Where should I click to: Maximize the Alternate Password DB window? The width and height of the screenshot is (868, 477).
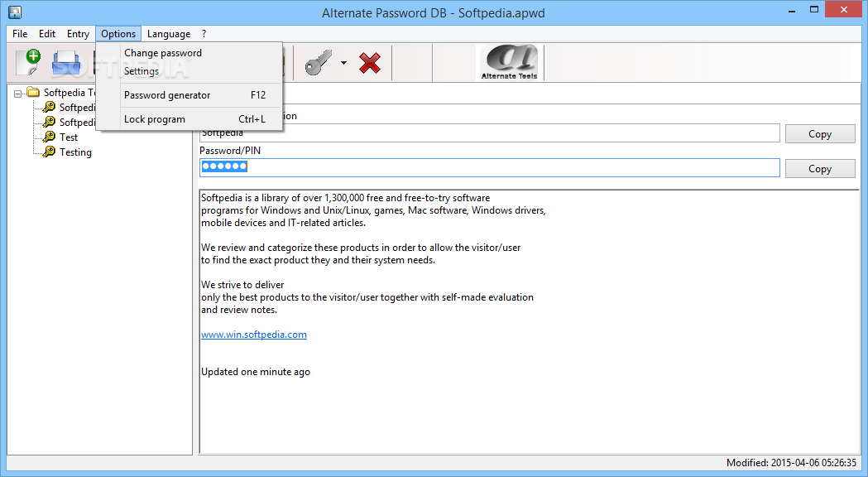click(x=813, y=10)
